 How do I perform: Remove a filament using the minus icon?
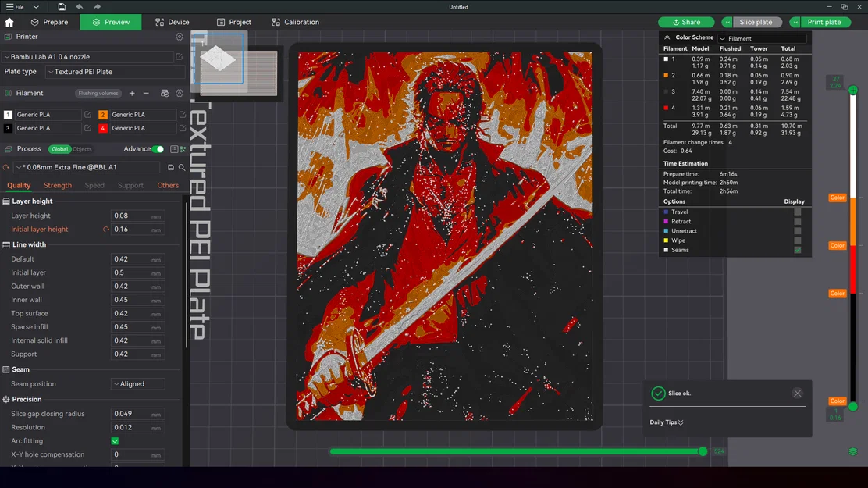[146, 93]
